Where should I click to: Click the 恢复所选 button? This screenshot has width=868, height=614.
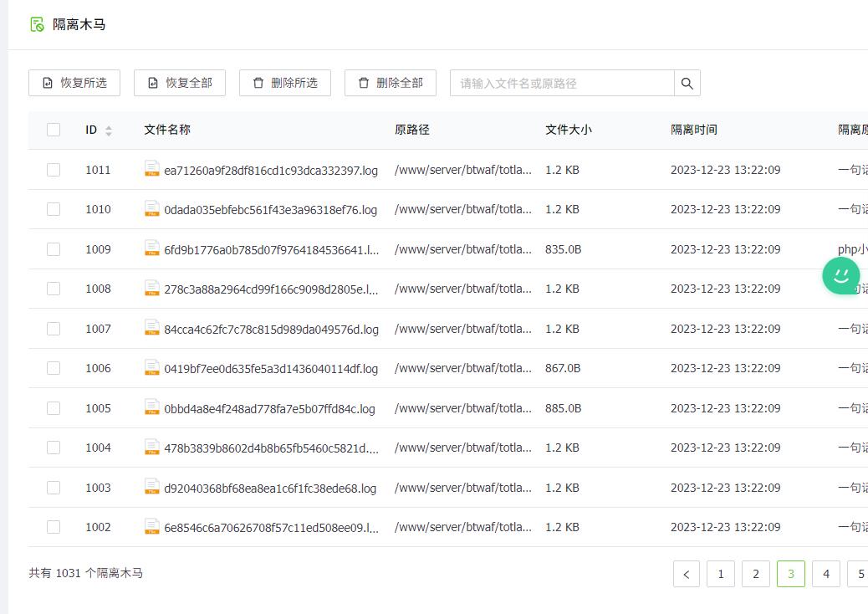[x=74, y=83]
